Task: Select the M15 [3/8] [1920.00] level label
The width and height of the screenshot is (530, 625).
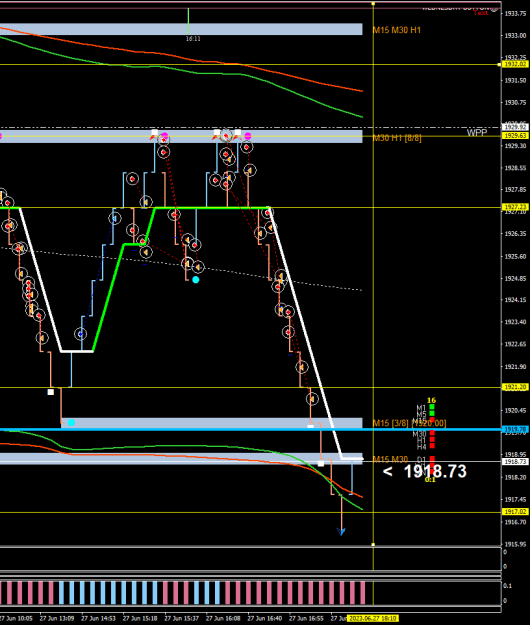Action: [409, 423]
